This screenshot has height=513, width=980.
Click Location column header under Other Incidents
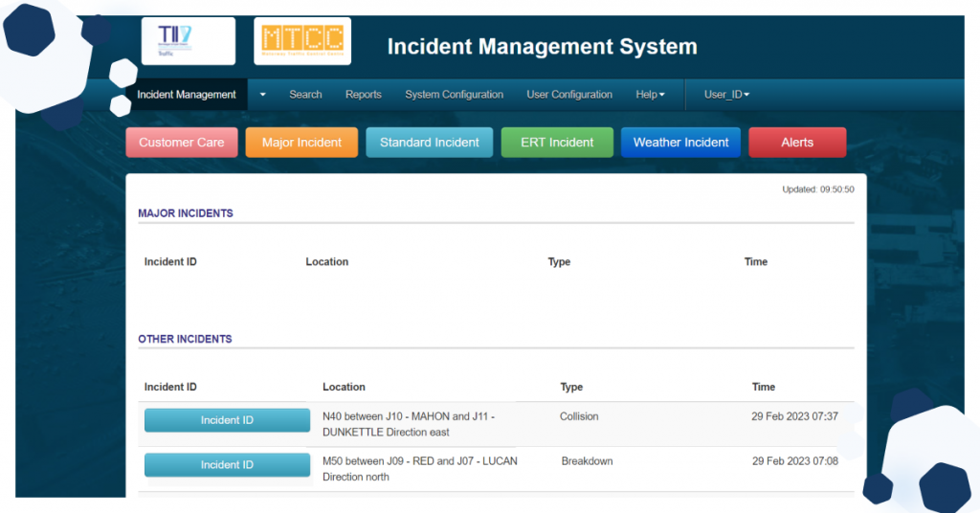[x=344, y=387]
